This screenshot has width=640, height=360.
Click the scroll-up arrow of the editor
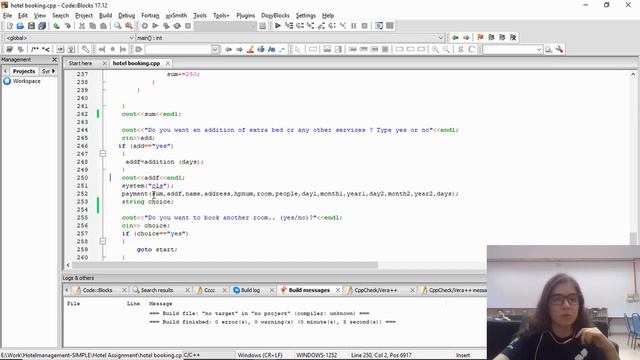click(633, 74)
